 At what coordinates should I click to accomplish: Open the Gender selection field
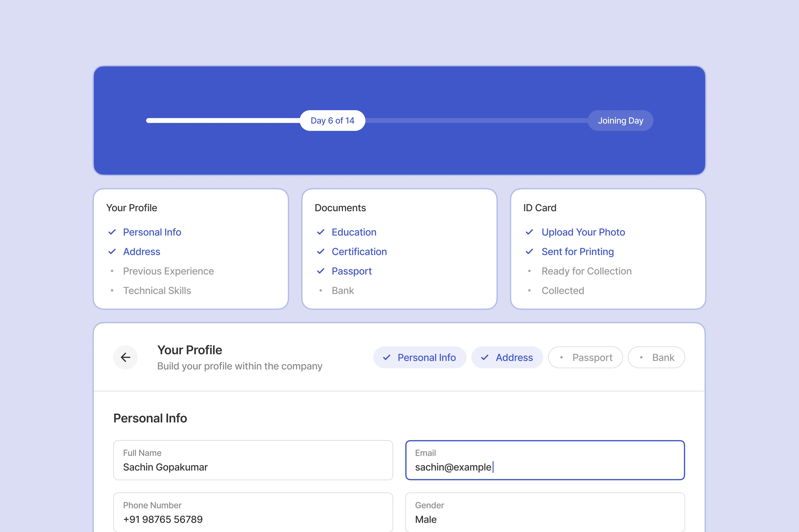pos(545,512)
